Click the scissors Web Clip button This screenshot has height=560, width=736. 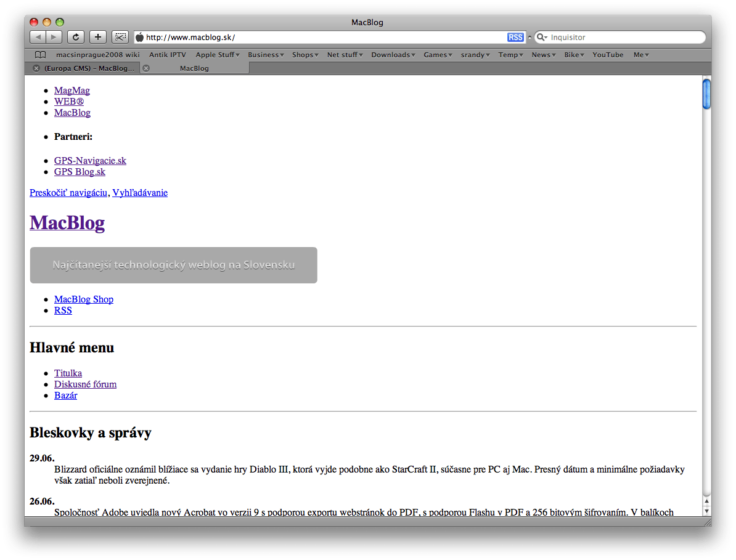120,37
